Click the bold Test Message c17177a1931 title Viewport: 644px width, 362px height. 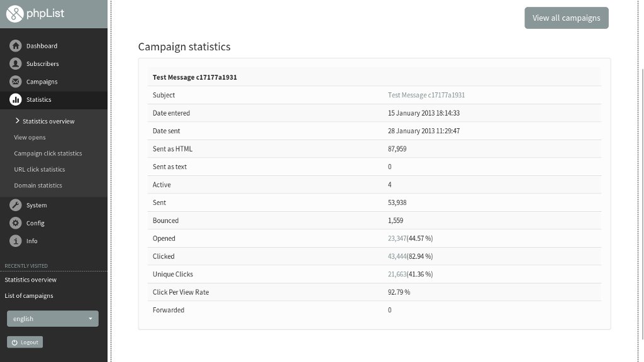pyautogui.click(x=195, y=77)
